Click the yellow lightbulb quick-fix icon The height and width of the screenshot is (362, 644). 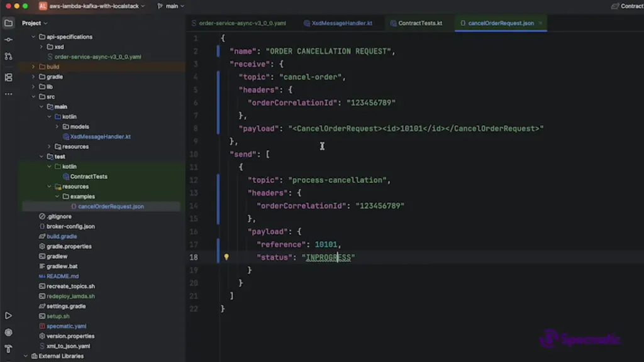(226, 257)
